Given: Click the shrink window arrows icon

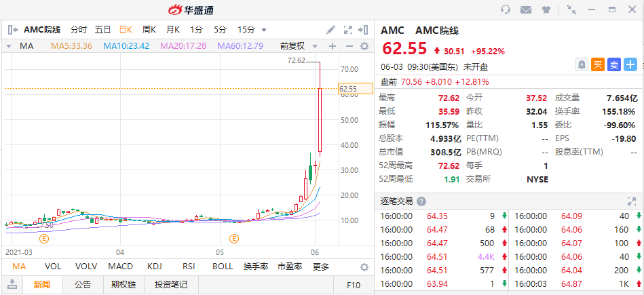Looking at the screenshot, I should click(x=571, y=9).
